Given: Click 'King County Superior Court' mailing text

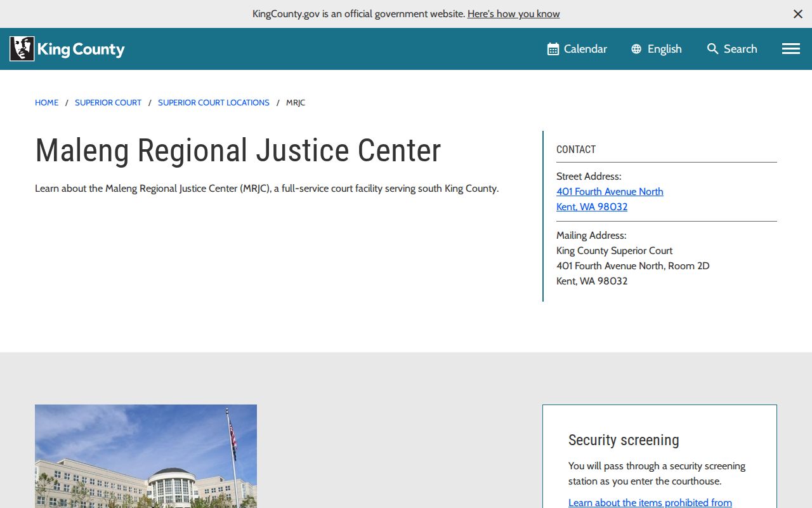Looking at the screenshot, I should pyautogui.click(x=614, y=250).
